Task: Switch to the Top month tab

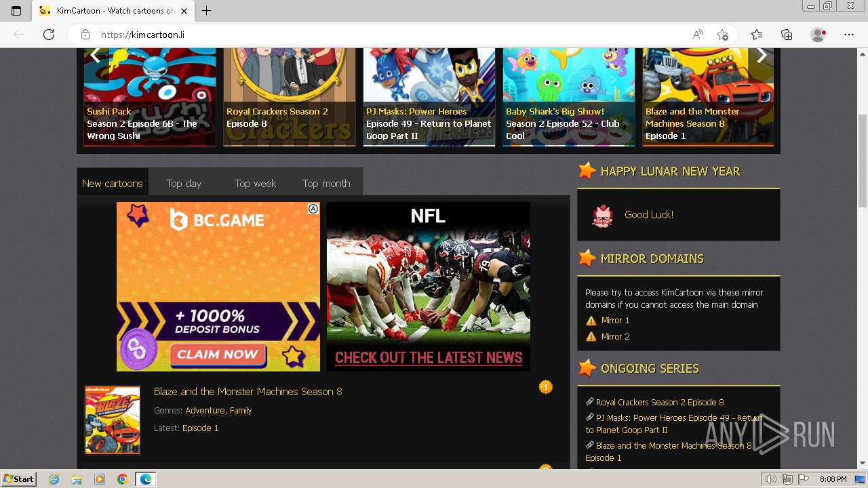Action: click(326, 183)
